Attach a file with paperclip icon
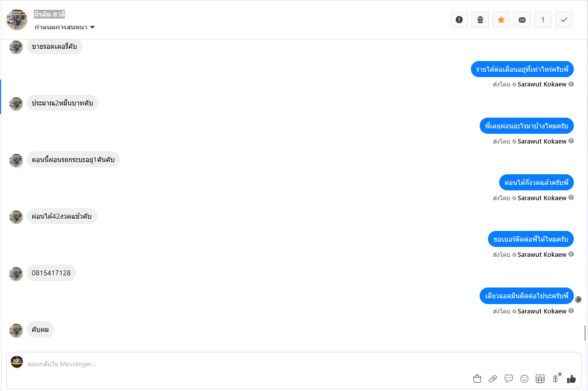Viewport: 588px width, 391px height. click(x=493, y=379)
